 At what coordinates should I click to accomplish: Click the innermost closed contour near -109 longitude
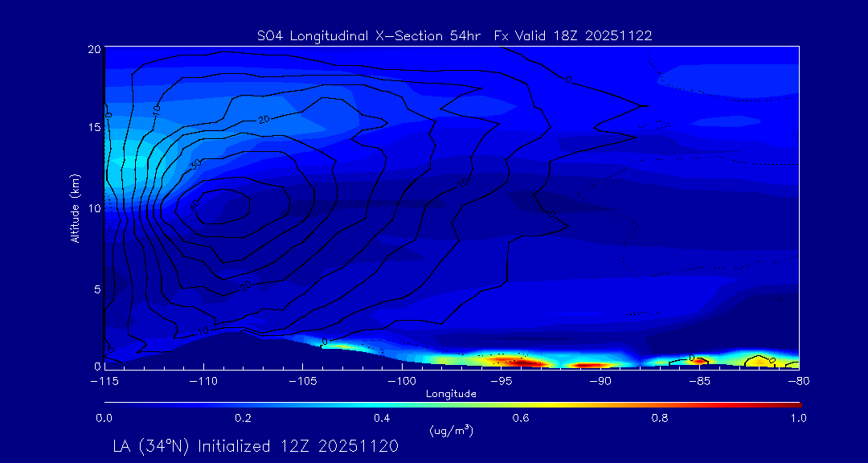(224, 207)
